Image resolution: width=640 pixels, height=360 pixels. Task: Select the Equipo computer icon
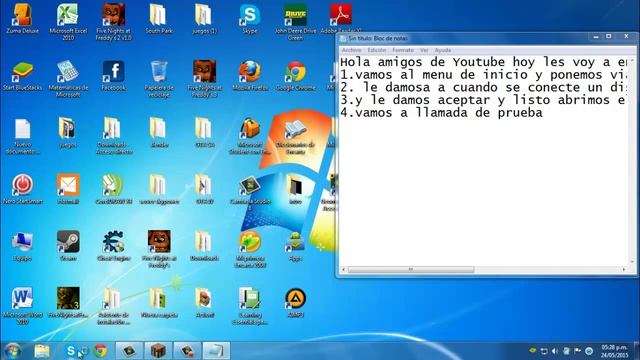click(x=22, y=246)
